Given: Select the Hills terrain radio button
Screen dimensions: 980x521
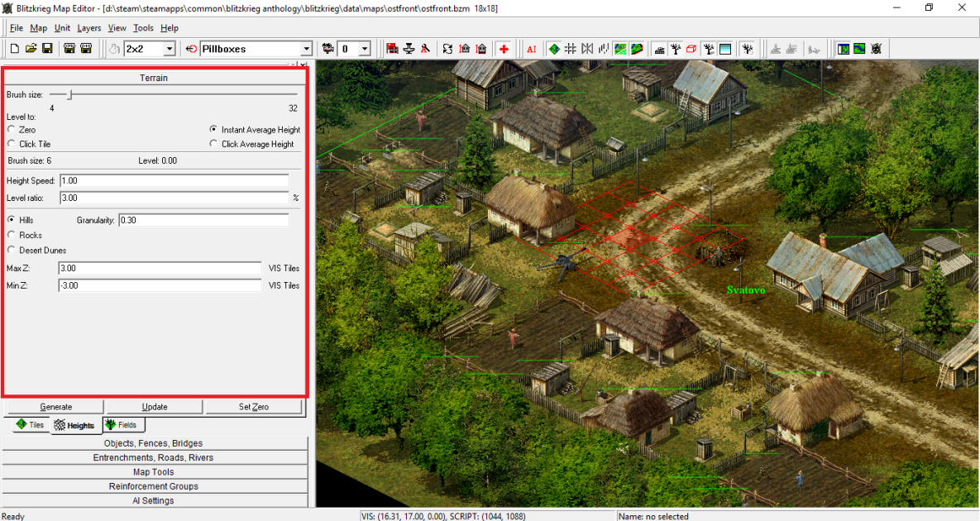Looking at the screenshot, I should point(12,220).
